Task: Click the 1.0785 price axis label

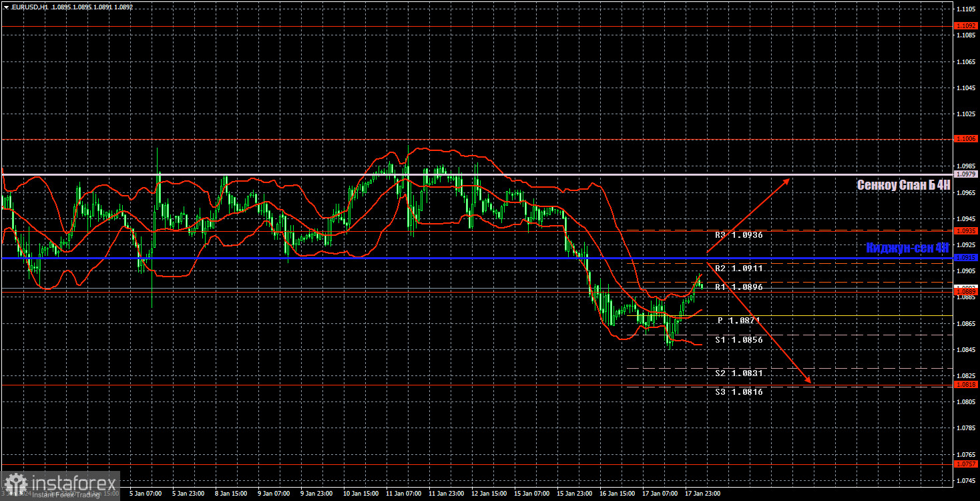Action: (967, 428)
